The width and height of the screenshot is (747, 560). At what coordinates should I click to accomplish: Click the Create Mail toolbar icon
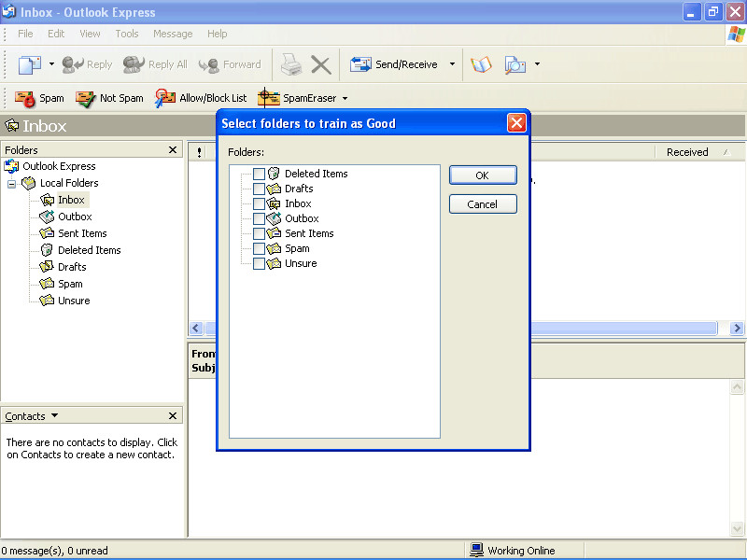[30, 64]
